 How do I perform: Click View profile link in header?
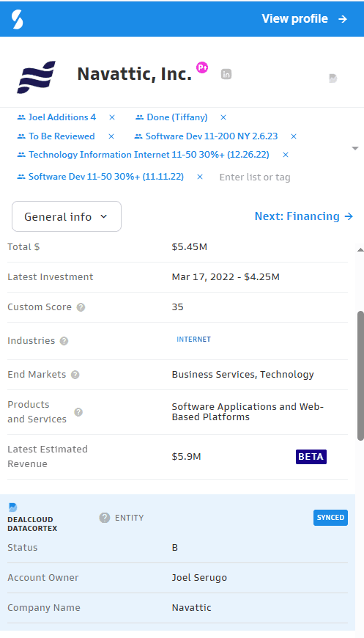(305, 19)
